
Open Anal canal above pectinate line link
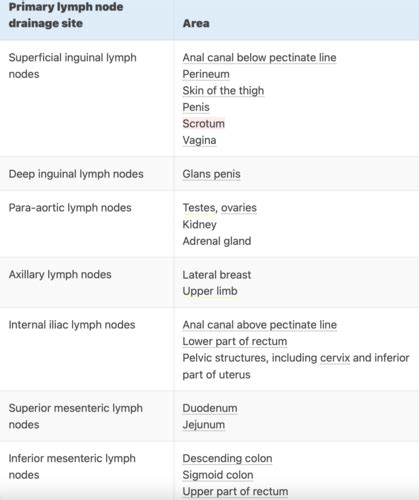(260, 325)
